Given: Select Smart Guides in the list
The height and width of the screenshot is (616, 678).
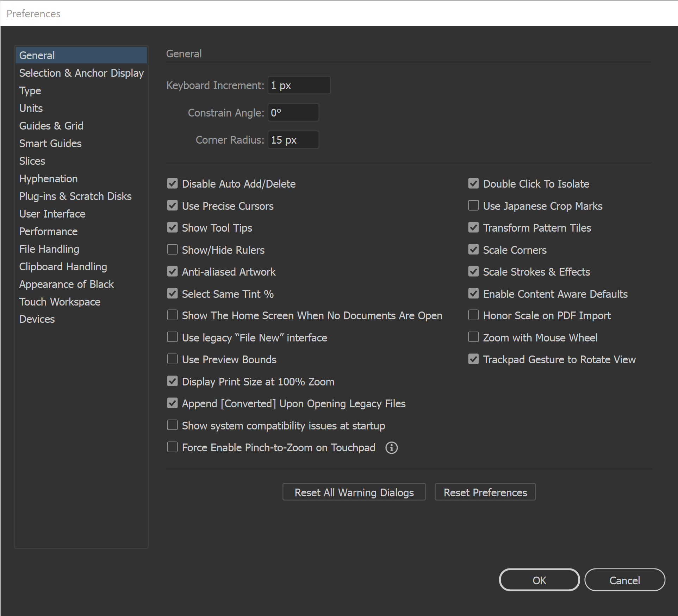Looking at the screenshot, I should point(81,143).
